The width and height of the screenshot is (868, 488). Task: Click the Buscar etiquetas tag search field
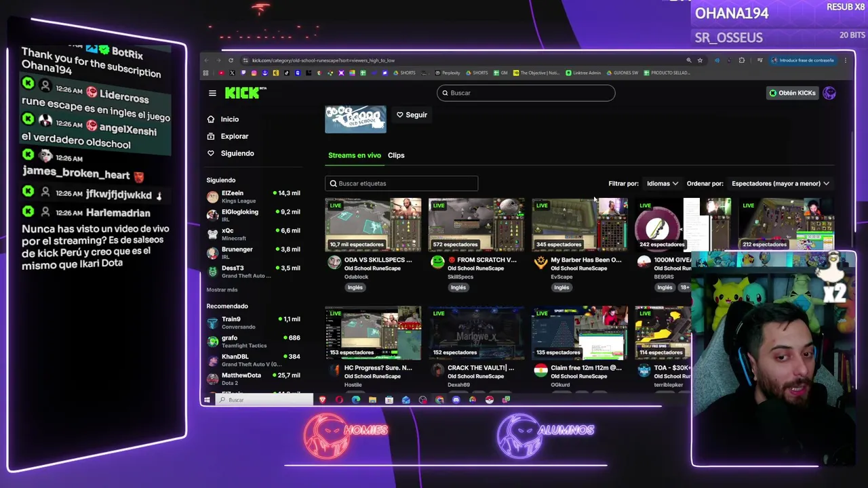(x=401, y=183)
